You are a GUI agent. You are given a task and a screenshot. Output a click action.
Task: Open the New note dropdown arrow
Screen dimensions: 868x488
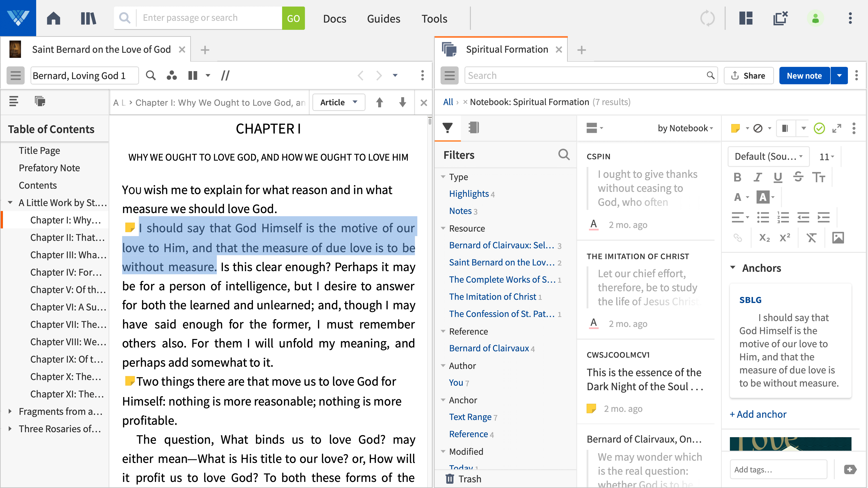(839, 75)
